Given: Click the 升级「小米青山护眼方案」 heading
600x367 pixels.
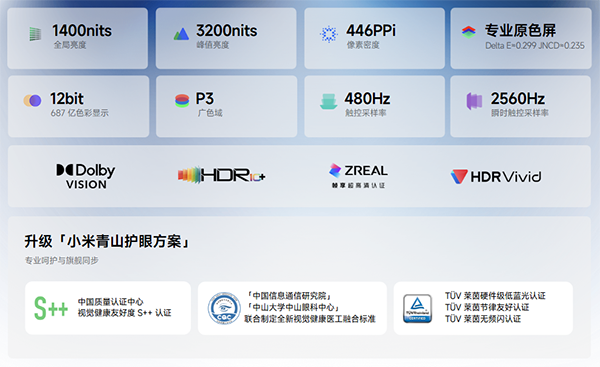Looking at the screenshot, I should [107, 241].
